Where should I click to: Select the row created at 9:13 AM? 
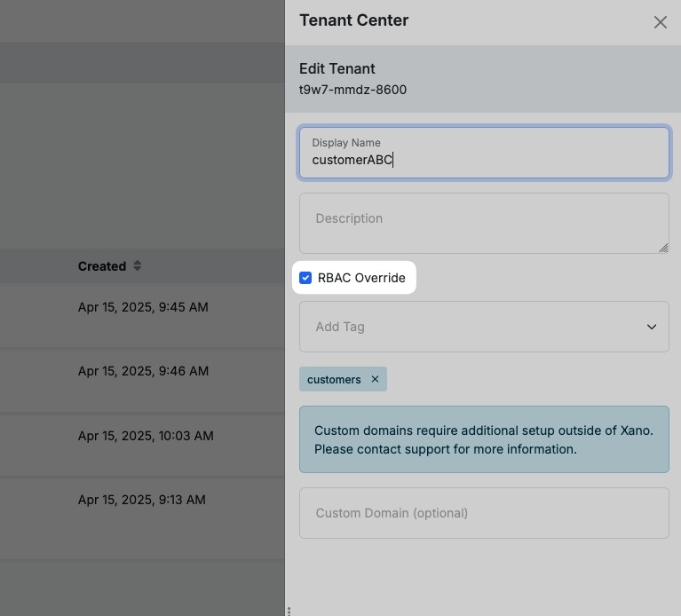142,500
